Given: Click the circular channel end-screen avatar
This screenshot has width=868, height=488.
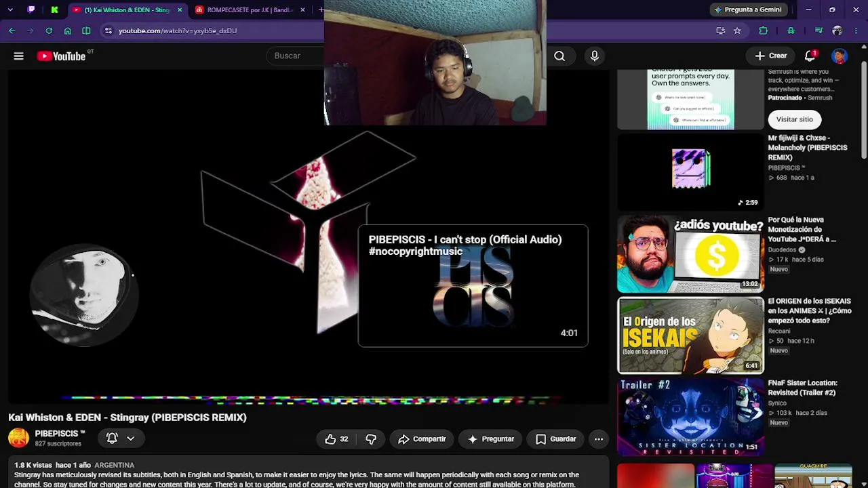Looking at the screenshot, I should pos(84,296).
